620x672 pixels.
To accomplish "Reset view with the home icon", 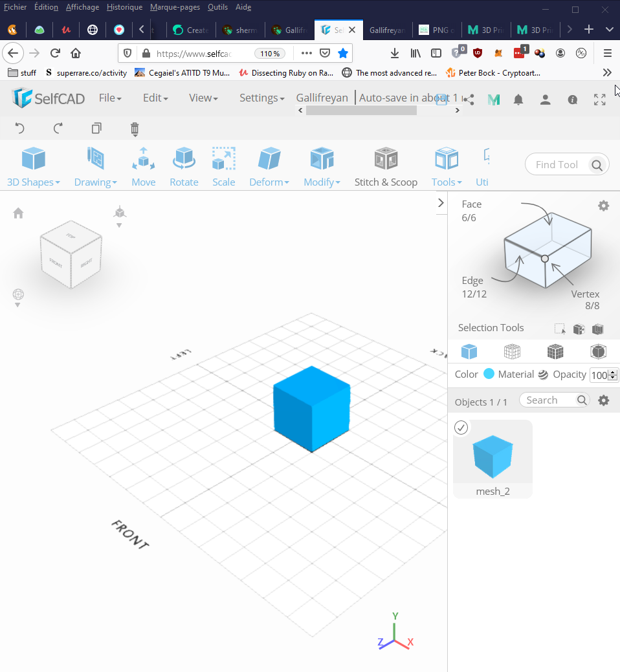I will 18,213.
